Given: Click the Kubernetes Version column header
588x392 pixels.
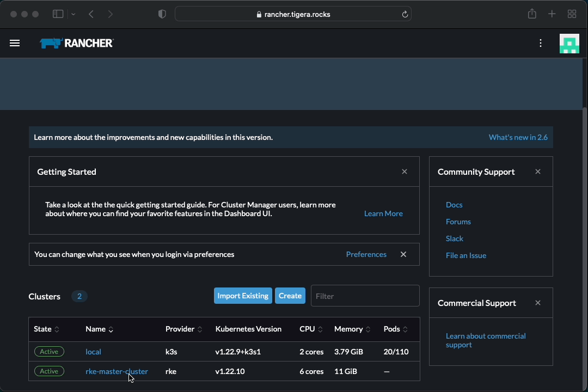Looking at the screenshot, I should click(x=248, y=329).
